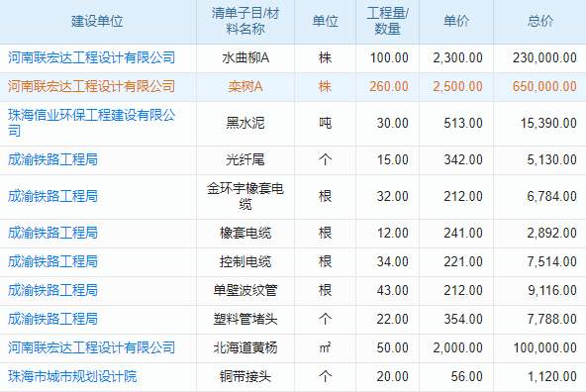
Task: Select the 橡套电缆 cell priced 241.00
Action: pos(245,233)
